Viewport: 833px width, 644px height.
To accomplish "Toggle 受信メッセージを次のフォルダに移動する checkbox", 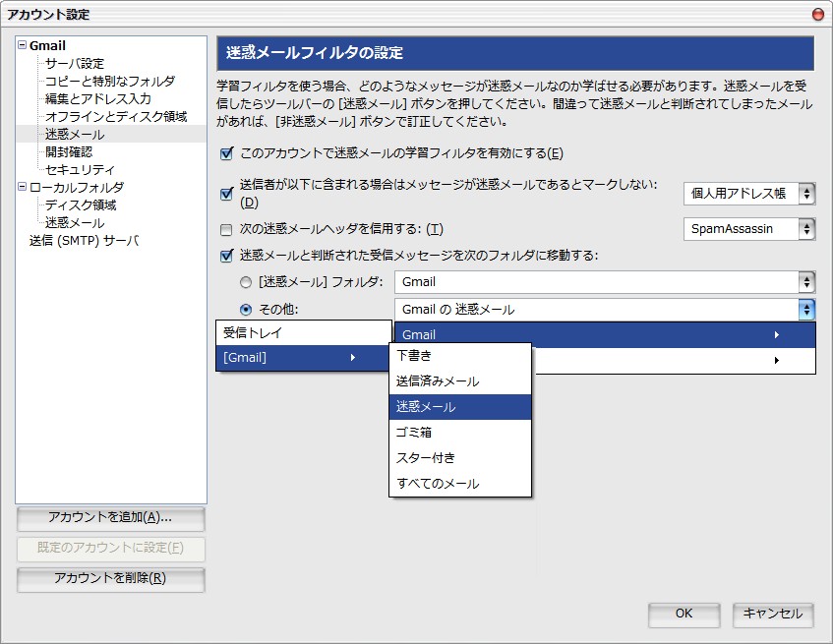I will coord(226,256).
